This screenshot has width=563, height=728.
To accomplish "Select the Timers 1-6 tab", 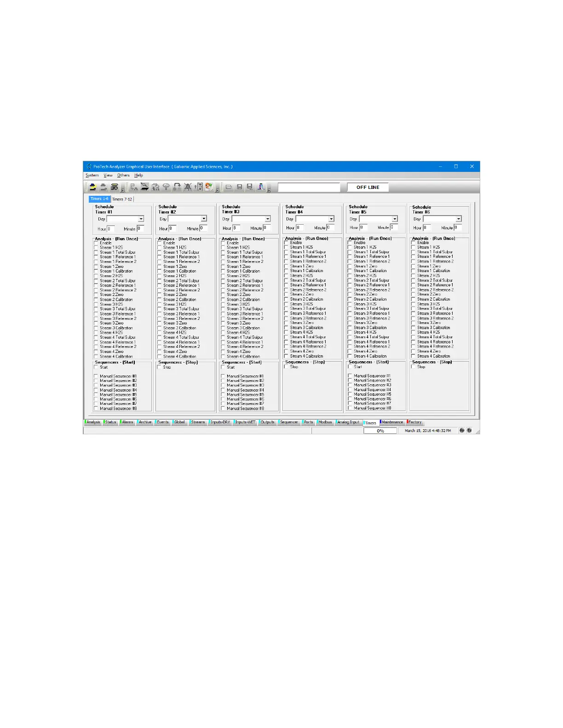I will pyautogui.click(x=99, y=199).
